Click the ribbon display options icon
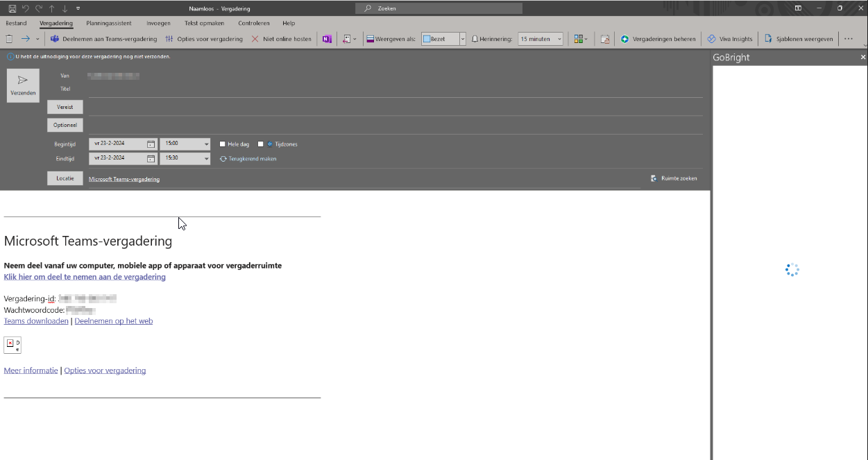 pos(798,8)
